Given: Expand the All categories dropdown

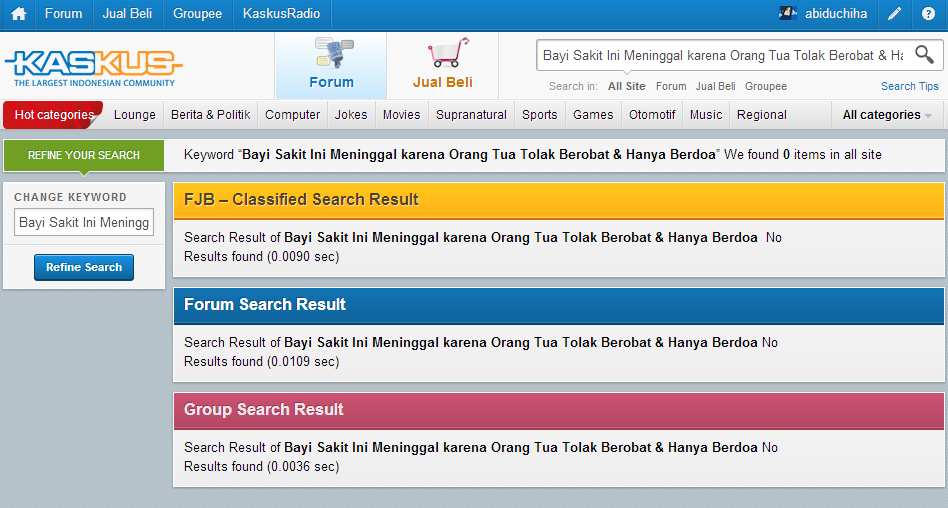Looking at the screenshot, I should [886, 115].
